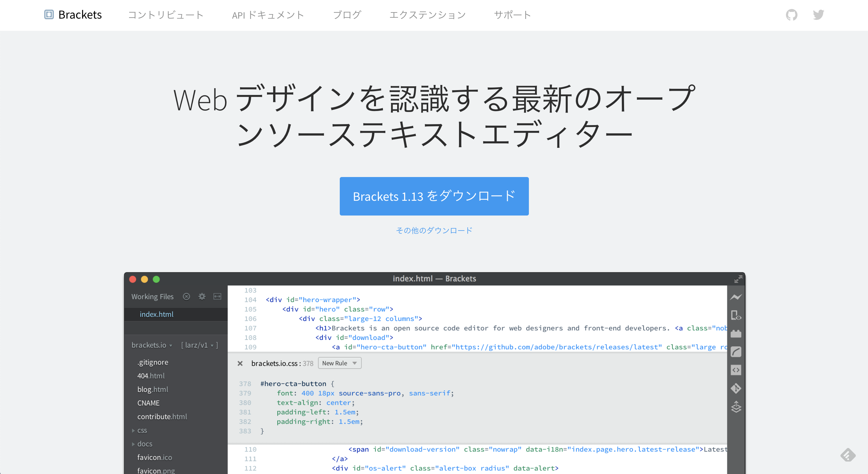Click the split view icon in sidebar
This screenshot has height=474, width=868.
click(x=217, y=296)
